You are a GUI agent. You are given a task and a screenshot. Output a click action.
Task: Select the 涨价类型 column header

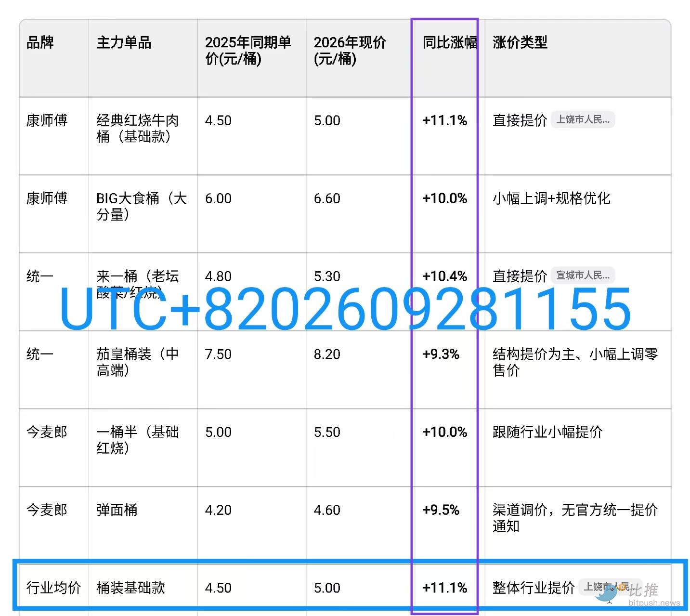pyautogui.click(x=520, y=42)
